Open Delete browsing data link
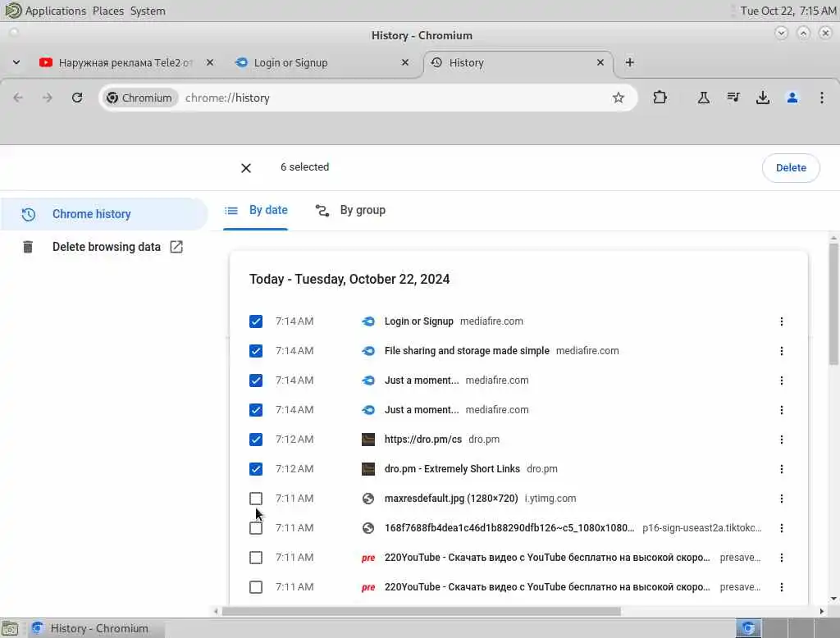 (x=106, y=247)
